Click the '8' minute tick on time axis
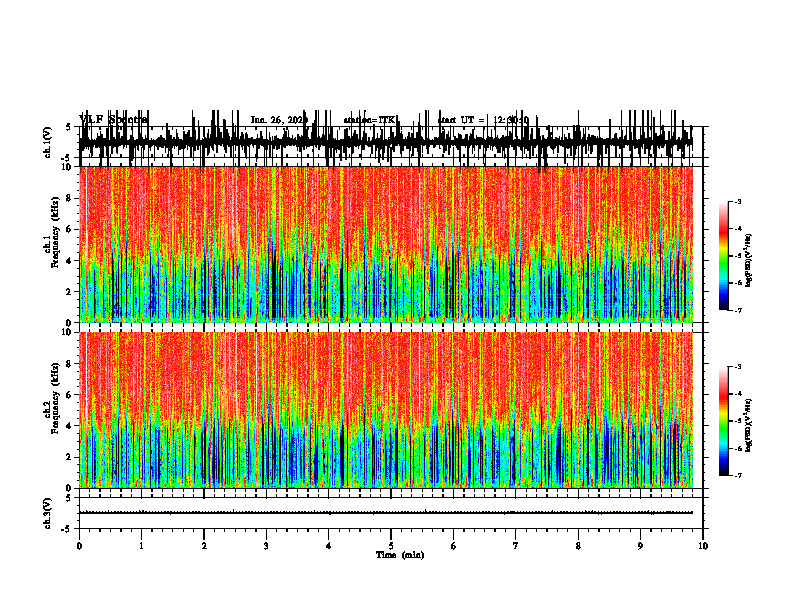The image size is (792, 612). point(578,546)
